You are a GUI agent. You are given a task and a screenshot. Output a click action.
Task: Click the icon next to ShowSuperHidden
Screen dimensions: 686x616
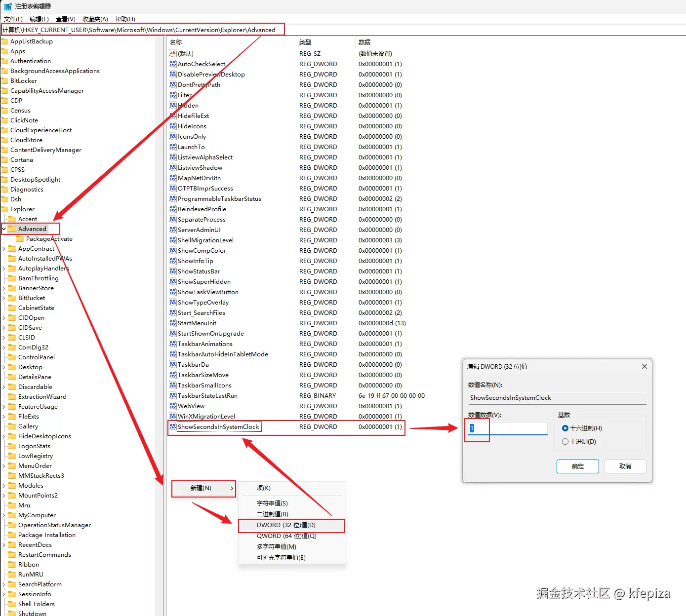pos(173,281)
